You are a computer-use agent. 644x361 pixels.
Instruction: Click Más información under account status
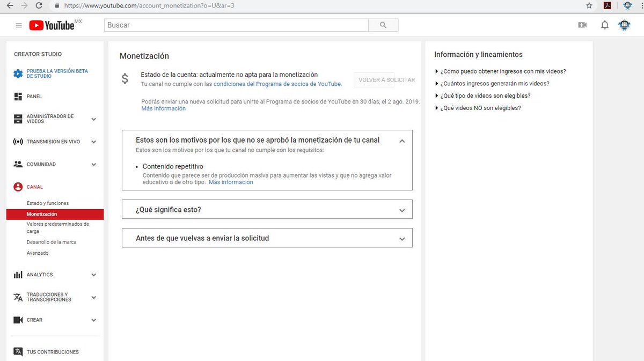(x=163, y=108)
